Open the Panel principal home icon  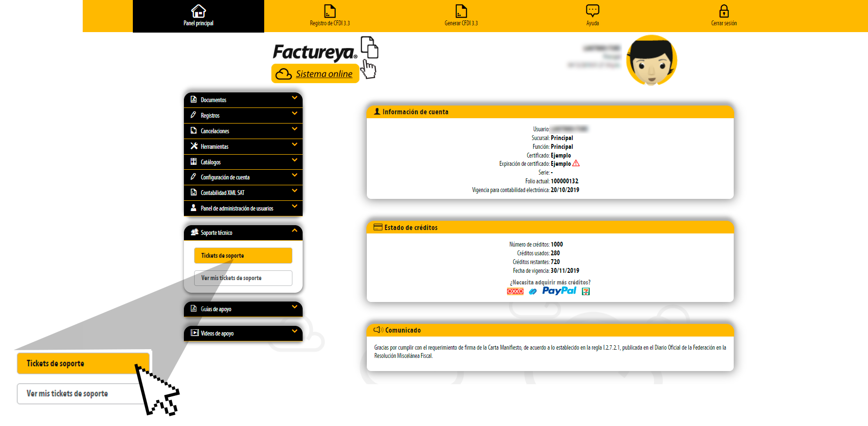(x=199, y=11)
